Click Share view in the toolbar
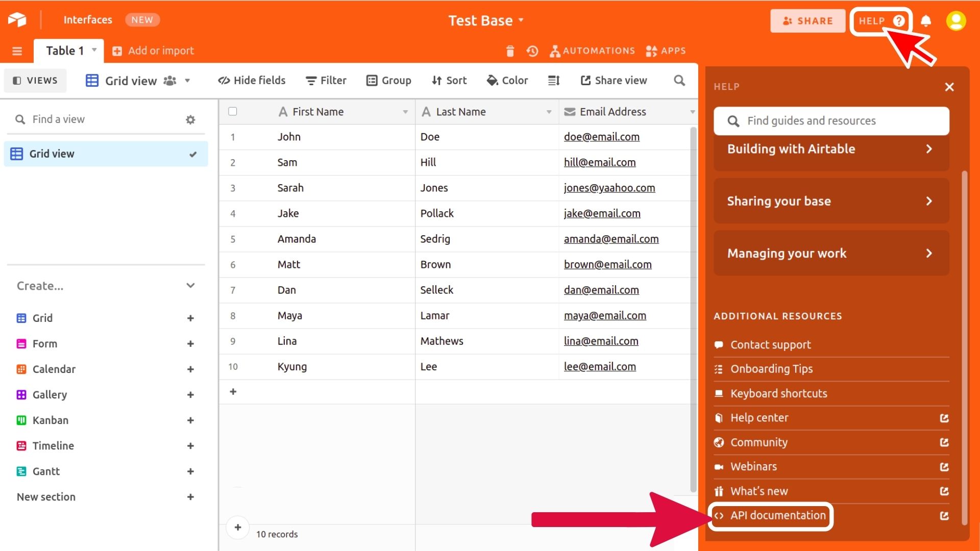Image resolution: width=980 pixels, height=551 pixels. [x=614, y=81]
